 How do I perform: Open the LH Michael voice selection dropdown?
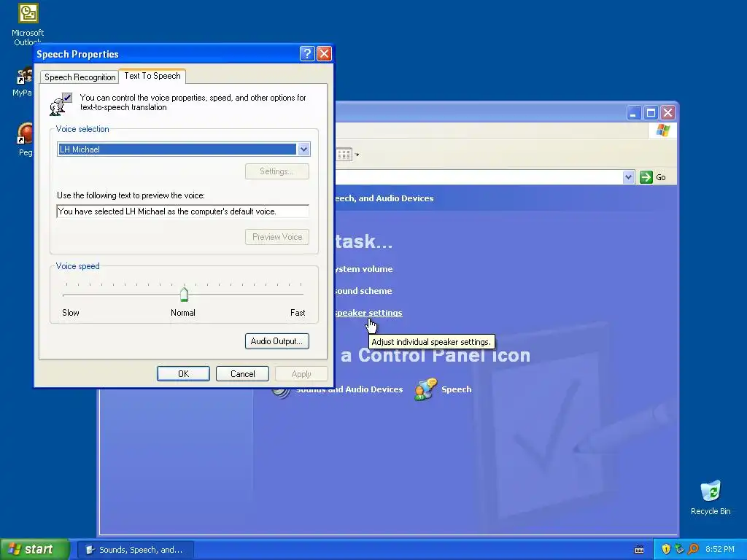tap(303, 149)
